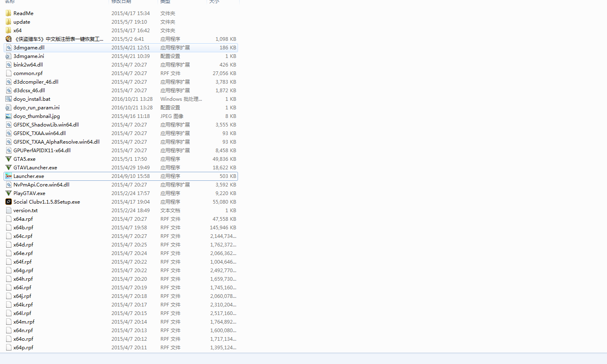Select file name x64k.rpf
Screen dimensions: 607x364
tap(23, 304)
